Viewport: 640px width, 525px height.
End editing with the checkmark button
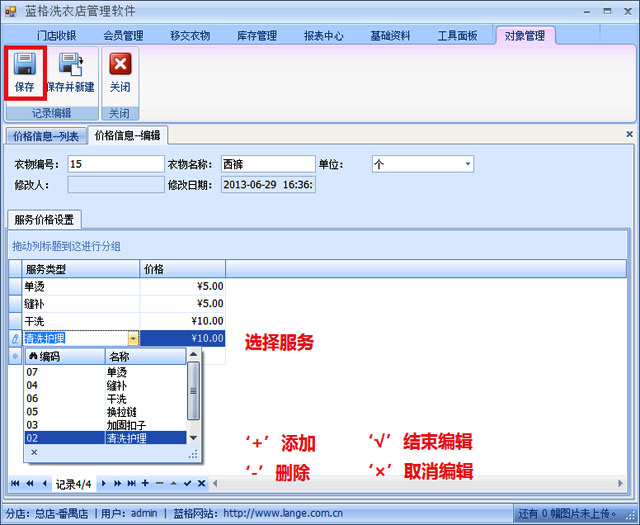point(187,483)
